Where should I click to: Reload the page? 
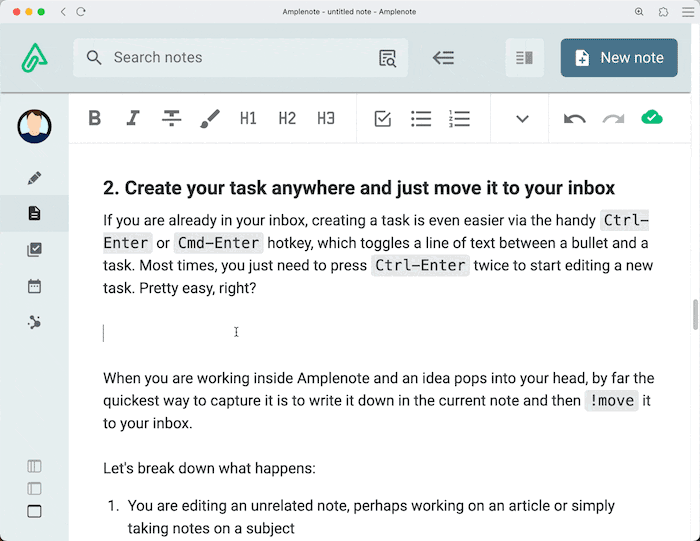81,12
